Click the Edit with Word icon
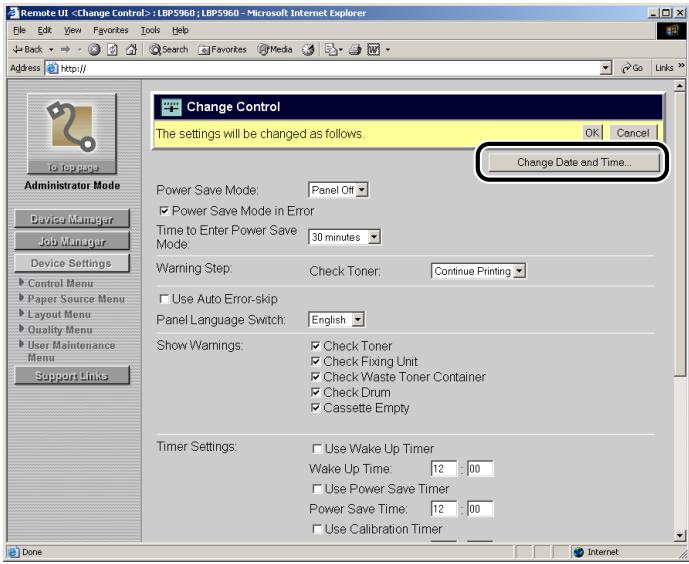Screen dimensions: 689x564 [x=374, y=50]
